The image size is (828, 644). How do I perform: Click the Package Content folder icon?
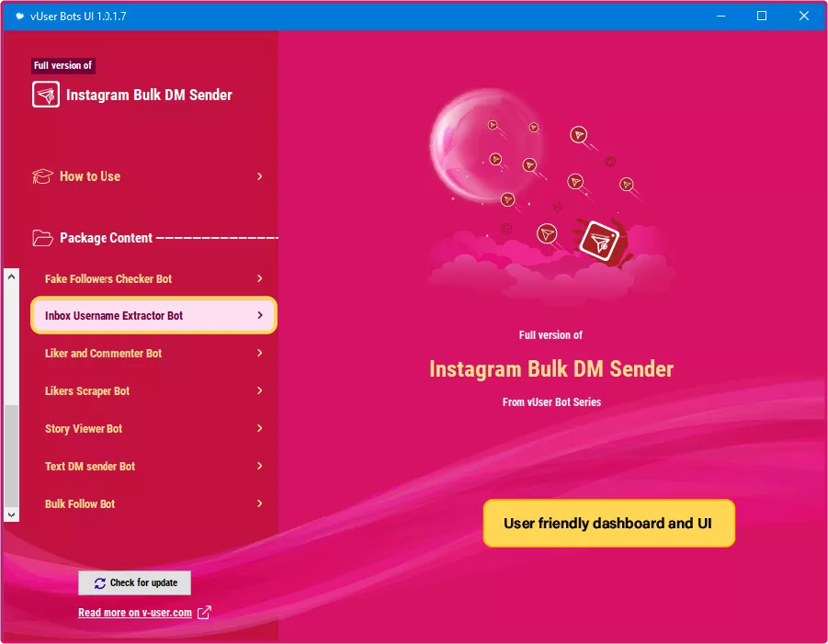42,238
